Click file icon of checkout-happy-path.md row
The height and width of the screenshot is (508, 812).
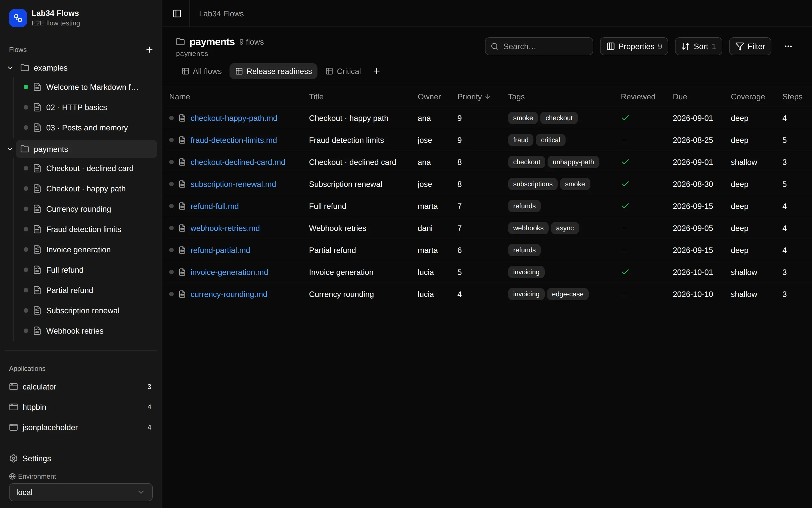coord(182,118)
